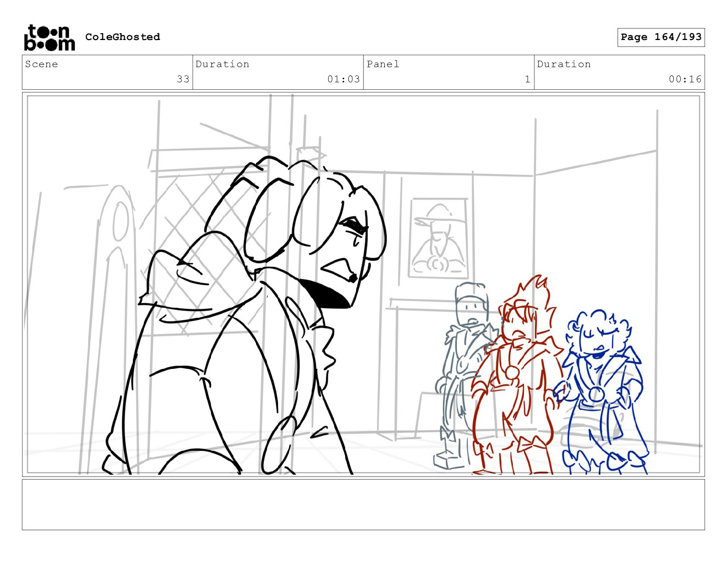Click the framed portrait on the wall
The image size is (728, 563).
(x=439, y=238)
